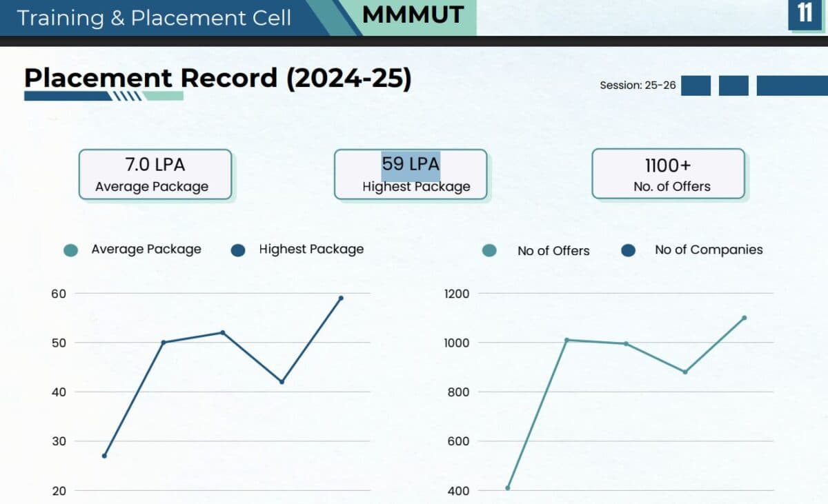Expand the 1100+ No. of Offers card
The image size is (828, 504).
pos(668,174)
